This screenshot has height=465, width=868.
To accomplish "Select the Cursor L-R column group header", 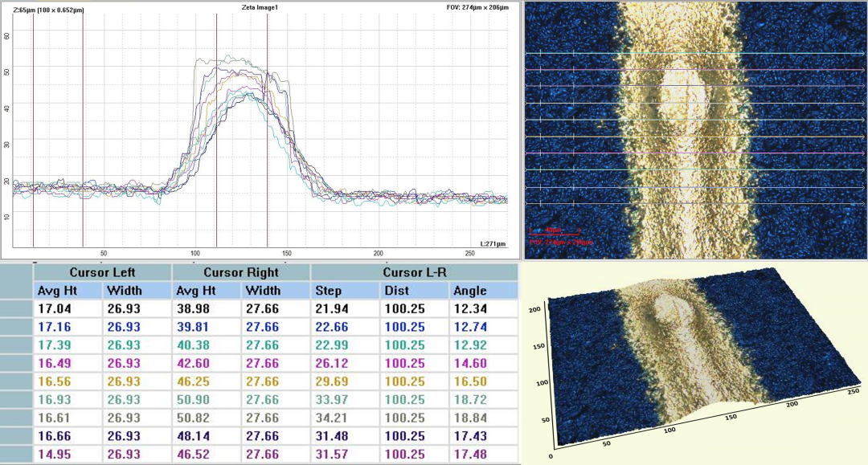I will point(415,272).
